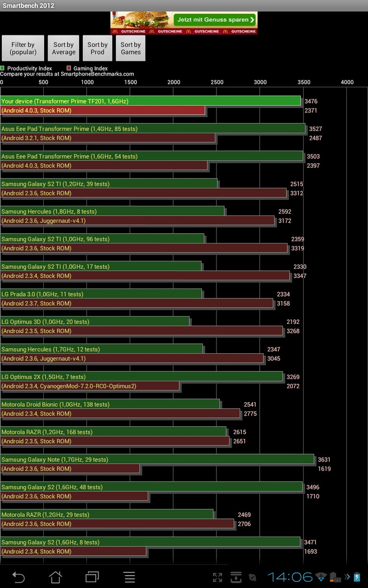Tap the Wi-Fi signal status icon
Viewport: 368px width, 588px height.
pos(321,576)
